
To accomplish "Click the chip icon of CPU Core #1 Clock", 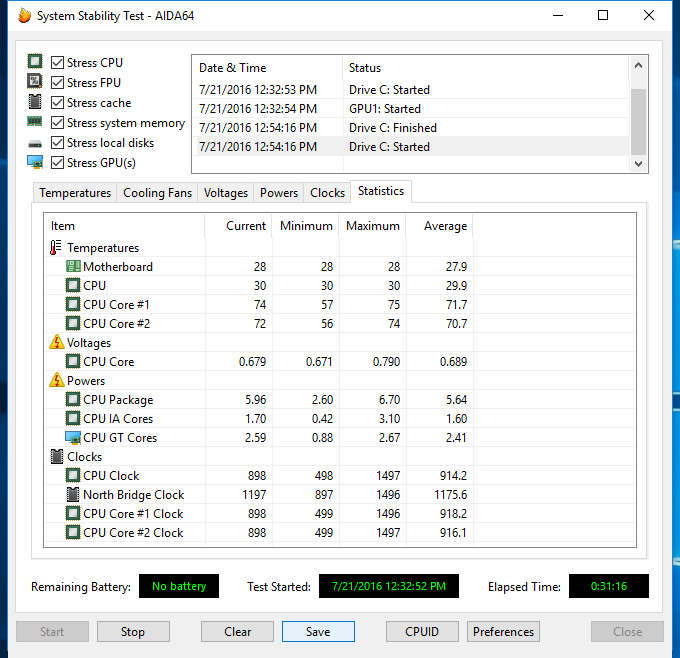I will click(73, 514).
